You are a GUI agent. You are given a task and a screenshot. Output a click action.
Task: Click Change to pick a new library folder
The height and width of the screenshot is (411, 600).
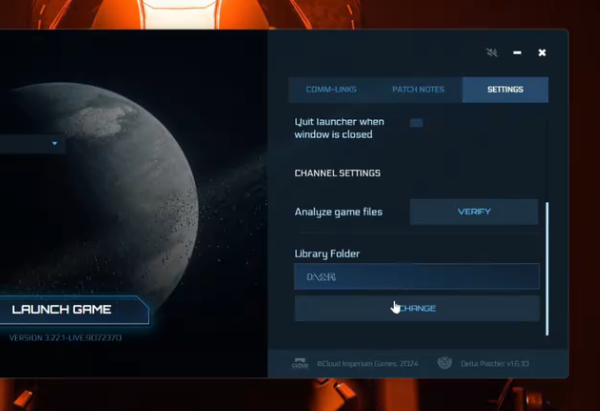(x=417, y=308)
